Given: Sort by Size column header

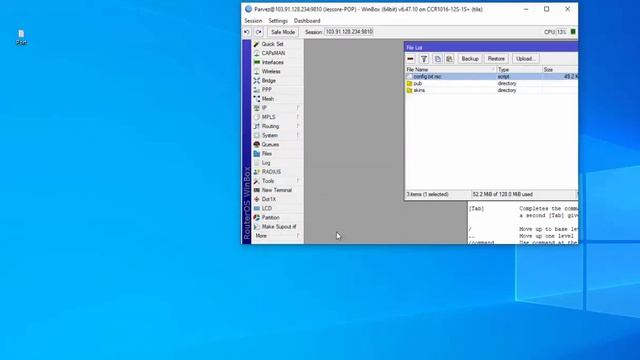Looking at the screenshot, I should pyautogui.click(x=560, y=70).
